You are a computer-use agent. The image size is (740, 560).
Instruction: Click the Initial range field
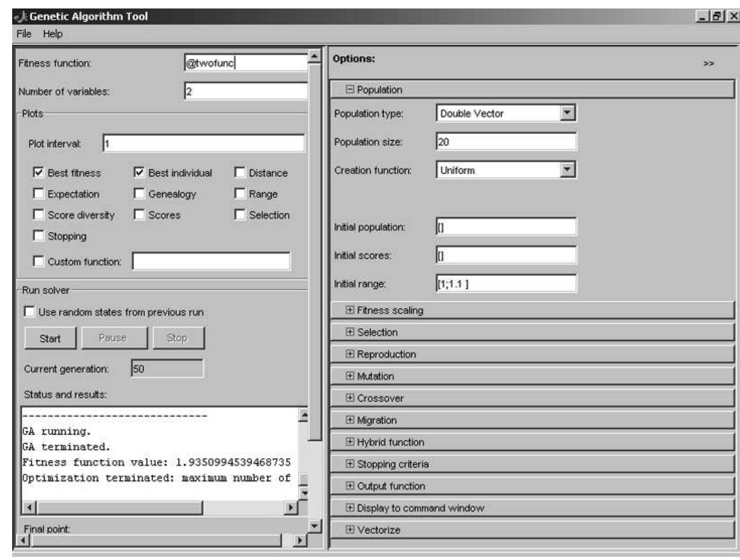coord(506,284)
